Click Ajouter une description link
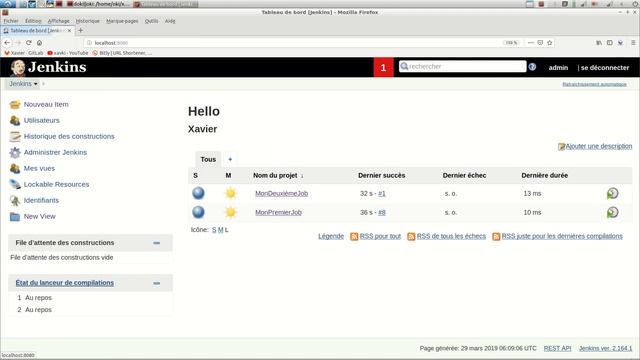 tap(598, 146)
